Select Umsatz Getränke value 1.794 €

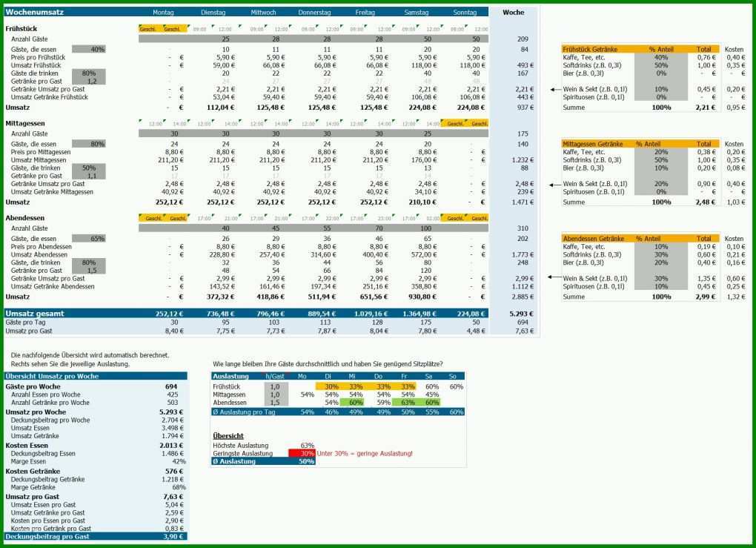tap(173, 435)
